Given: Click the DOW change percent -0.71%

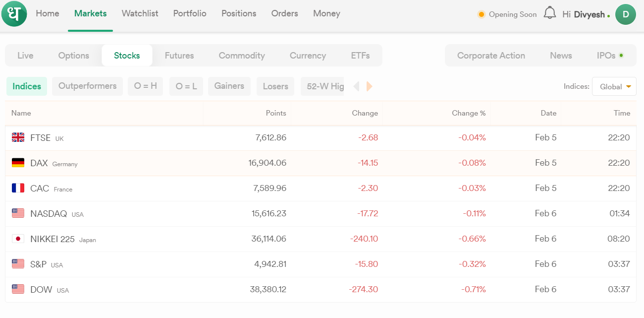Looking at the screenshot, I should [x=473, y=290].
